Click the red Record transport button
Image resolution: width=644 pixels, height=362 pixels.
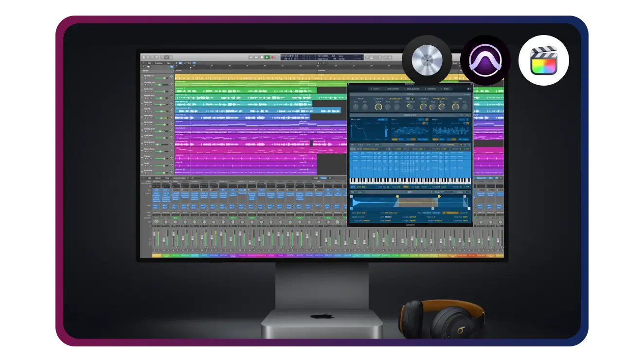pos(272,57)
